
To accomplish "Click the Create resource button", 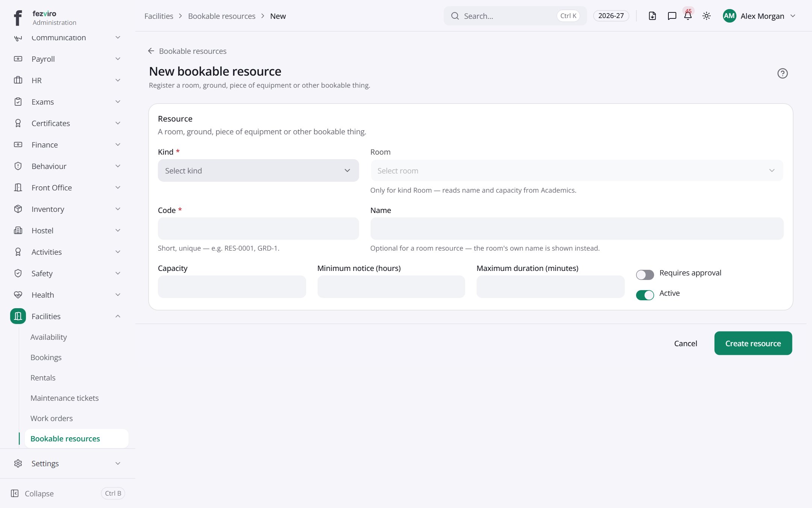I will tap(753, 343).
